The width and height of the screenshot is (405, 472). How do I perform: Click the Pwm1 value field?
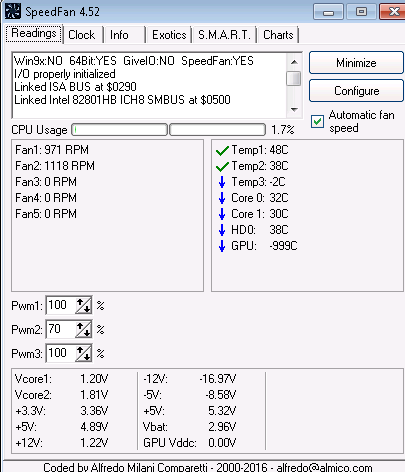[61, 305]
